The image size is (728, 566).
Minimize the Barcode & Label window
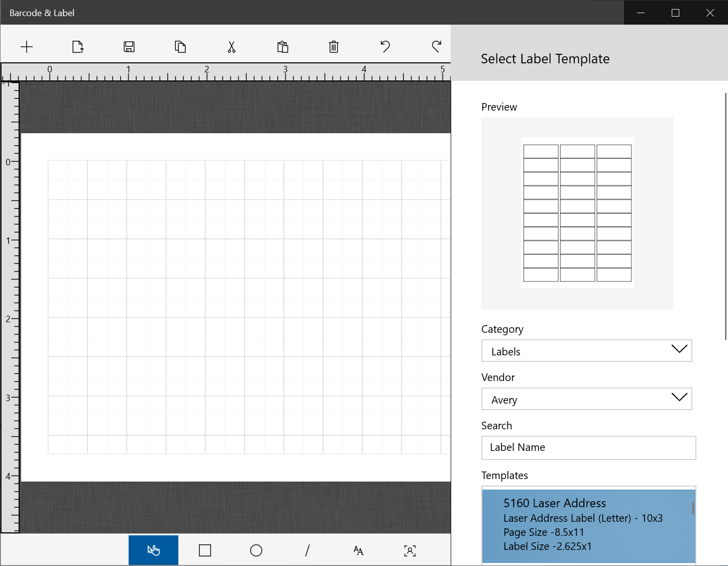click(x=641, y=13)
